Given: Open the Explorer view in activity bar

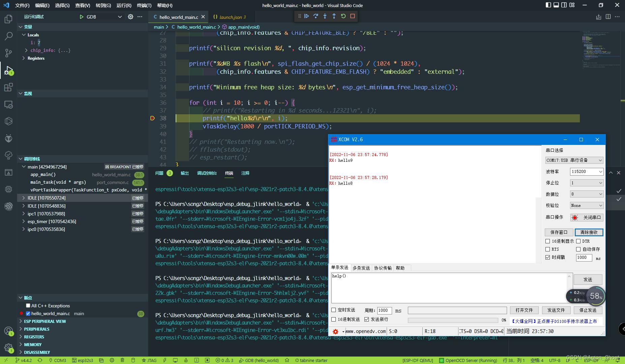Looking at the screenshot, I should point(8,19).
